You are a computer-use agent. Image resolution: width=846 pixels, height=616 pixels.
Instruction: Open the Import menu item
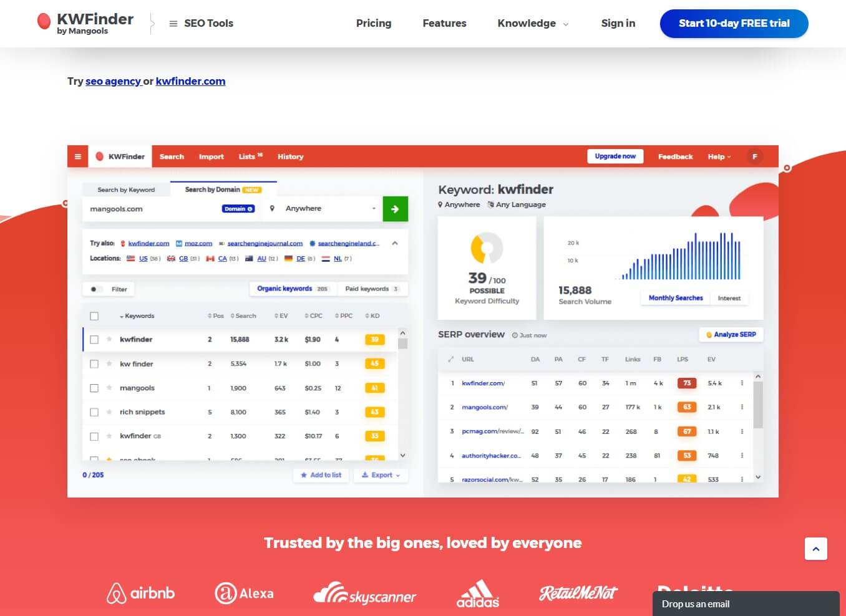coord(211,156)
